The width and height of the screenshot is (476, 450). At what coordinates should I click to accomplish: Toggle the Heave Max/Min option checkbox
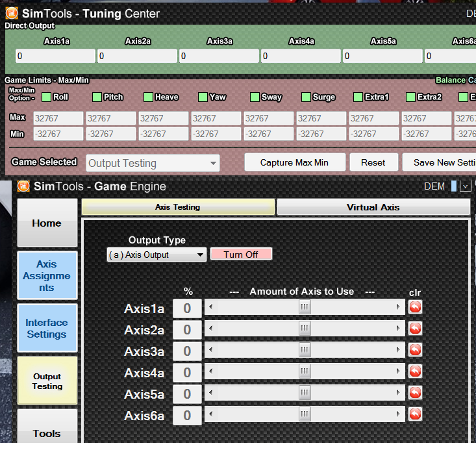tap(148, 97)
